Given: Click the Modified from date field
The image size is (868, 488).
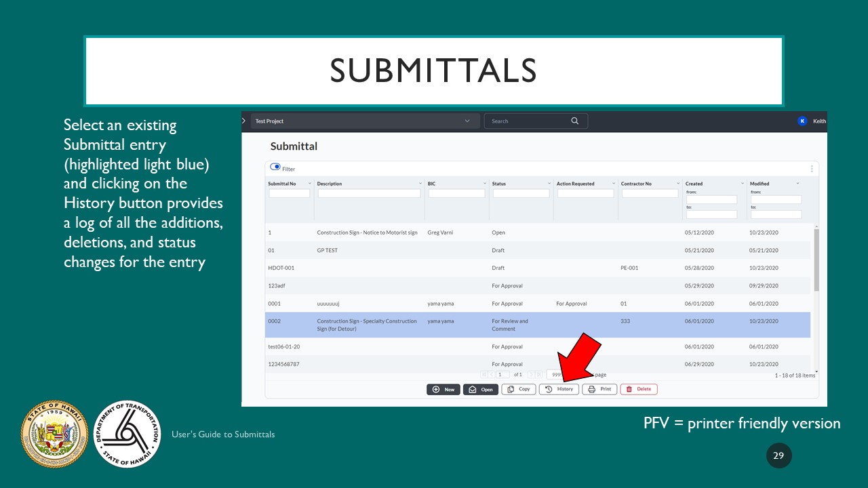Looking at the screenshot, I should click(x=776, y=199).
